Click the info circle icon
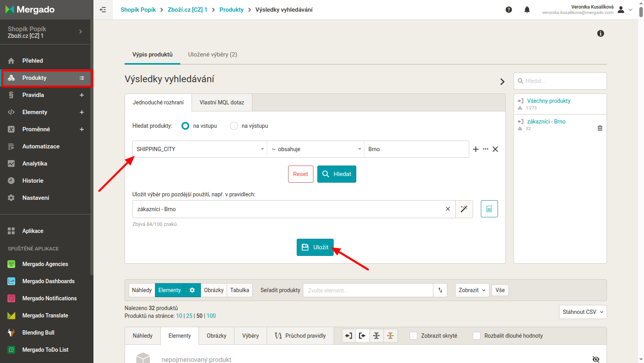 pyautogui.click(x=600, y=33)
